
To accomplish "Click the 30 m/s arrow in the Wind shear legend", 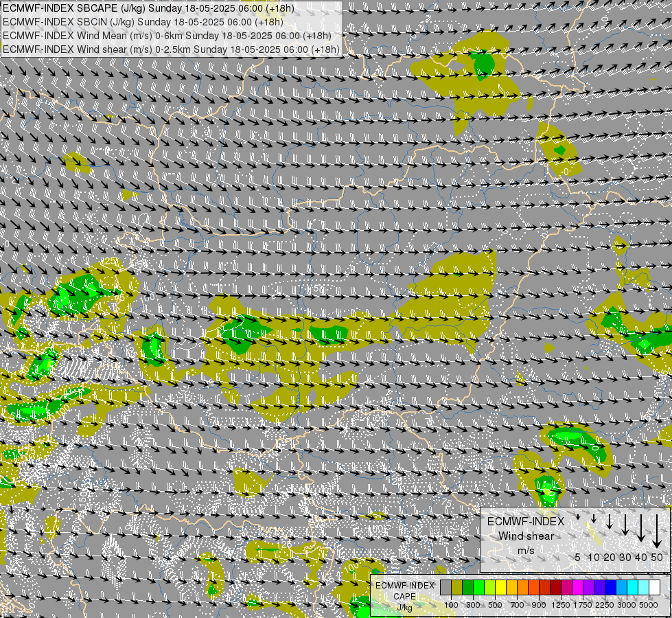I will (x=625, y=525).
